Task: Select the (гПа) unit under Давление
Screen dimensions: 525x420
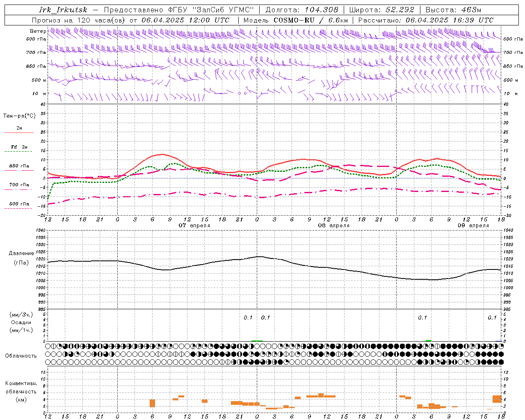Action: (x=21, y=262)
